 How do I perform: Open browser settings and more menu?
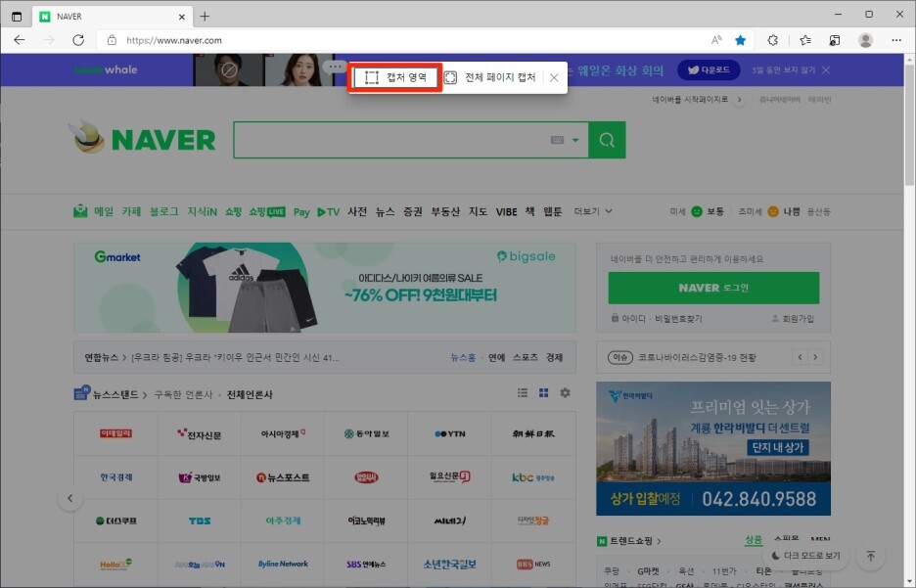[x=896, y=40]
